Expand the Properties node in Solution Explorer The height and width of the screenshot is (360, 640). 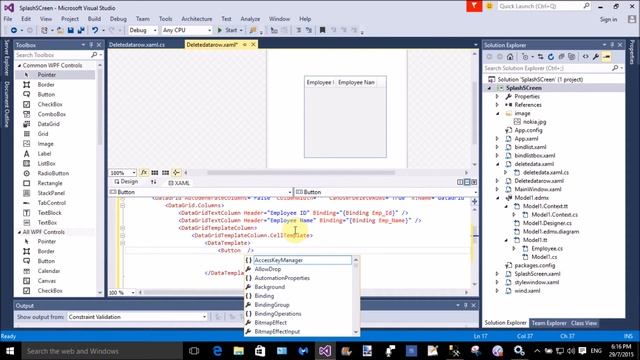click(497, 96)
